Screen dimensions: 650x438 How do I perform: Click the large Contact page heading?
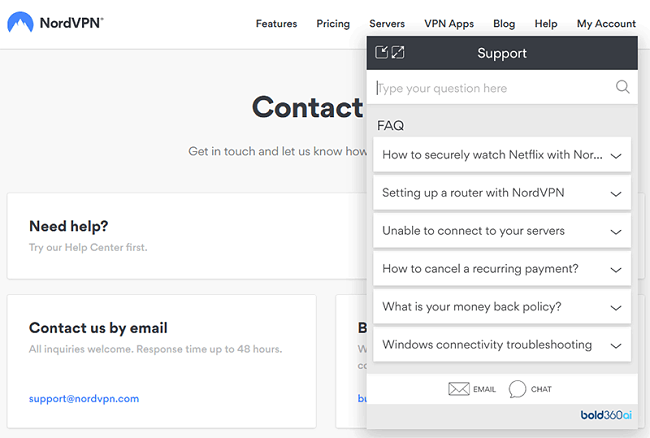coord(308,107)
